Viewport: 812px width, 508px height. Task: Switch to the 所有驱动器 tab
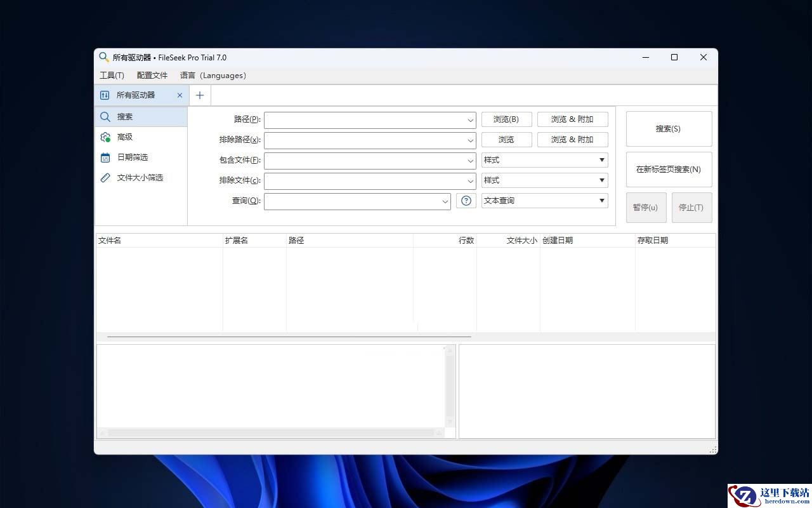pos(141,95)
